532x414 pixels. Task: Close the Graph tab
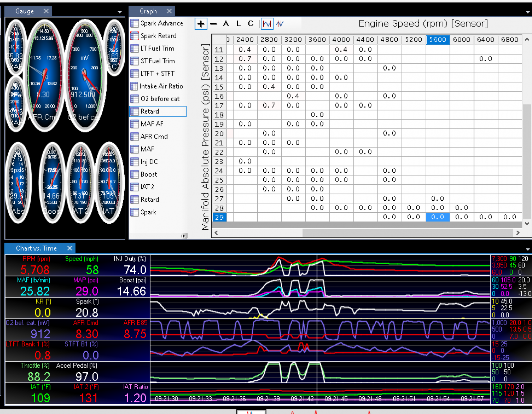[169, 11]
